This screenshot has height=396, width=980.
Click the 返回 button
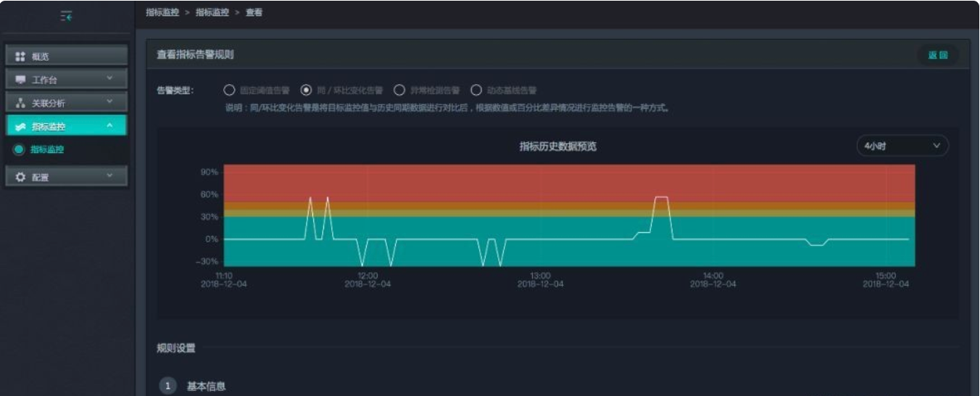tap(937, 55)
